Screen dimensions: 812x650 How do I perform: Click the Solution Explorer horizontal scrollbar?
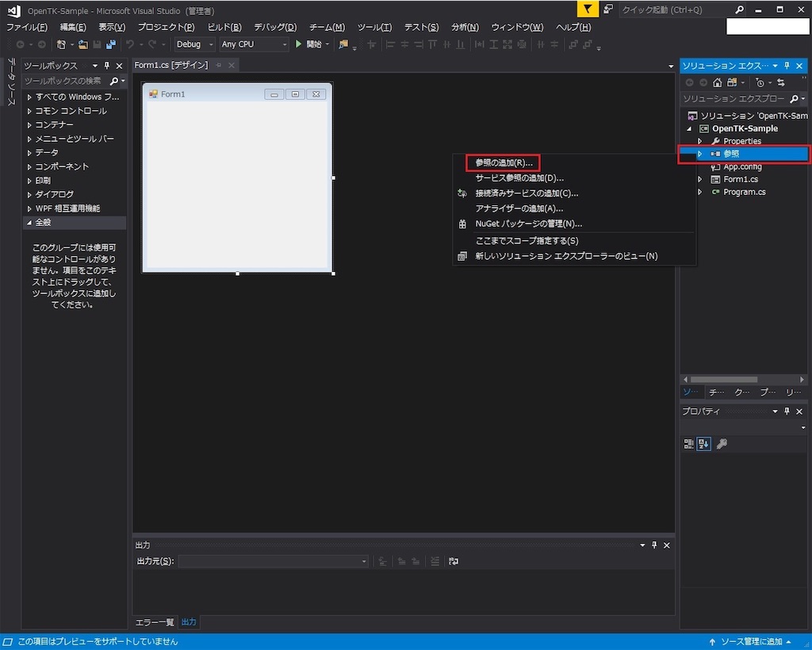[x=724, y=380]
